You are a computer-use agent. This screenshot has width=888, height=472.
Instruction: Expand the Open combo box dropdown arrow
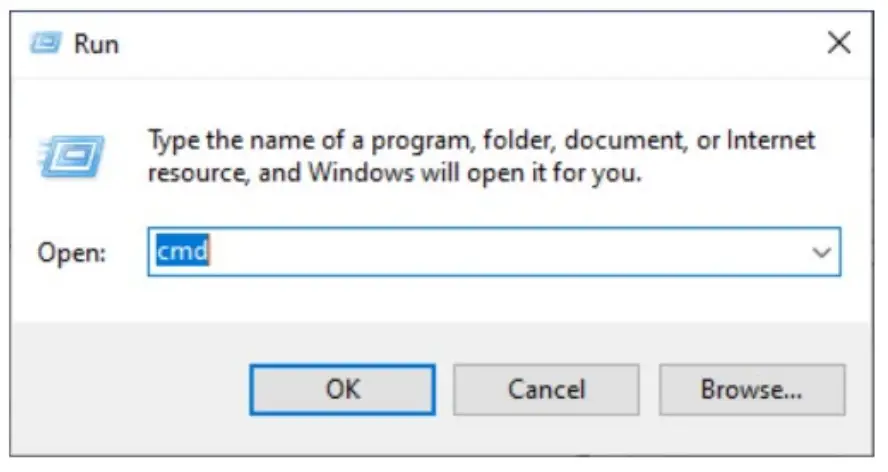[x=822, y=253]
